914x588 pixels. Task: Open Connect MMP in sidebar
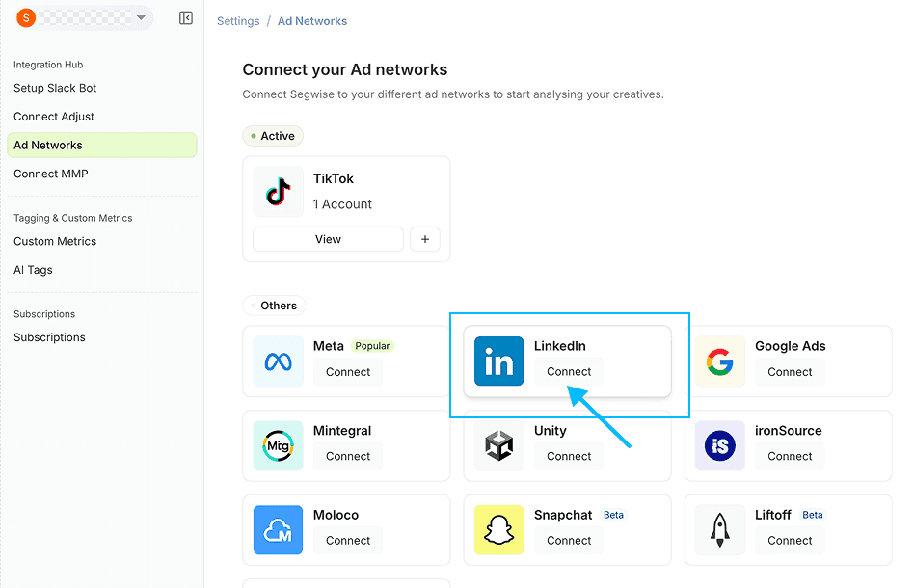(x=51, y=174)
